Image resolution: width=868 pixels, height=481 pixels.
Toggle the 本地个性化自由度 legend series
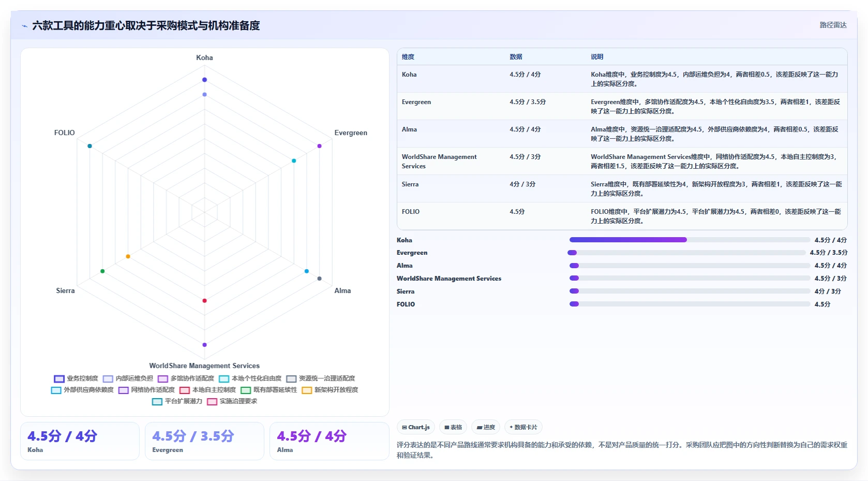pyautogui.click(x=250, y=378)
